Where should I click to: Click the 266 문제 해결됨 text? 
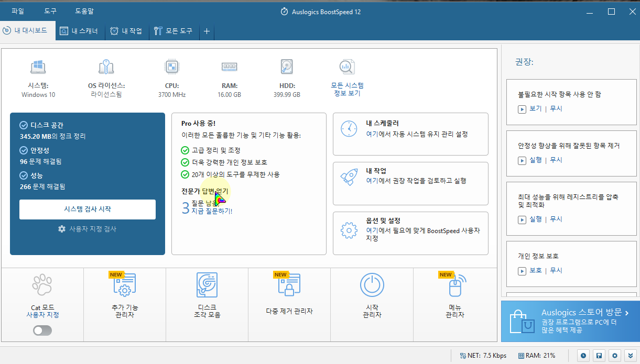[x=42, y=186]
